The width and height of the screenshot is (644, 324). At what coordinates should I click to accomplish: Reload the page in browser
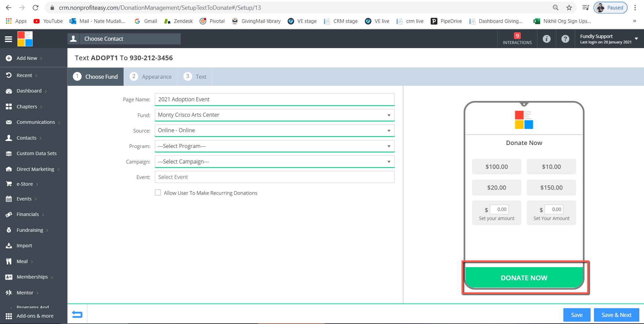point(36,7)
